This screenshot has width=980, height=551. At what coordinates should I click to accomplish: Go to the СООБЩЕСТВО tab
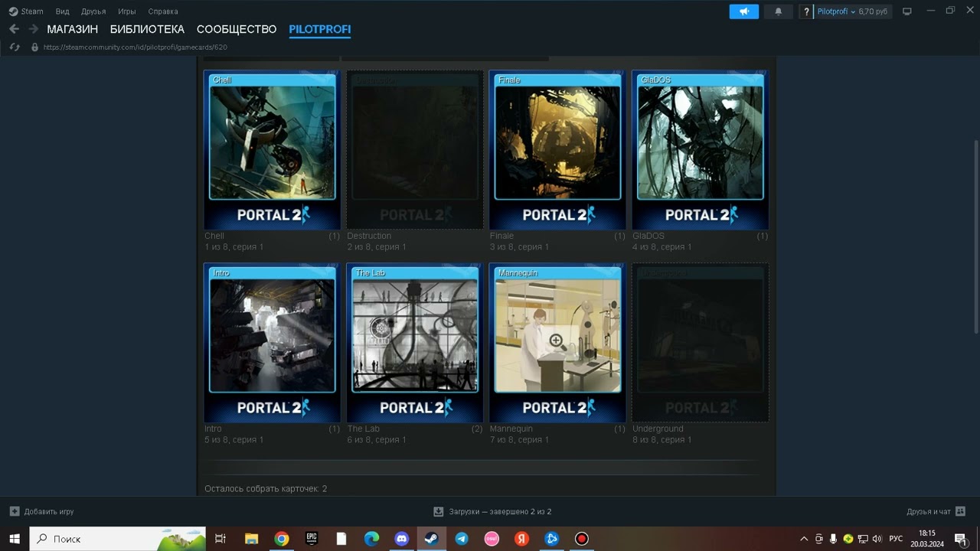pyautogui.click(x=237, y=29)
